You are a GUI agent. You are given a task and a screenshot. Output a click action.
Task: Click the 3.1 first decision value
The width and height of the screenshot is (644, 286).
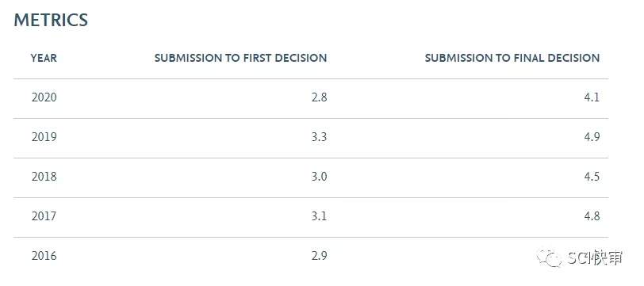pos(319,216)
